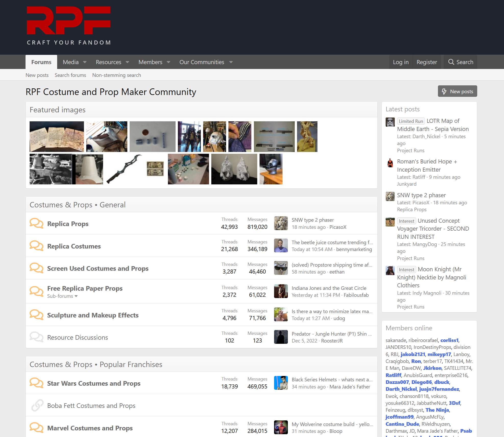Expand the Media dropdown arrow
Viewport: 504px width, 437px height.
click(85, 62)
